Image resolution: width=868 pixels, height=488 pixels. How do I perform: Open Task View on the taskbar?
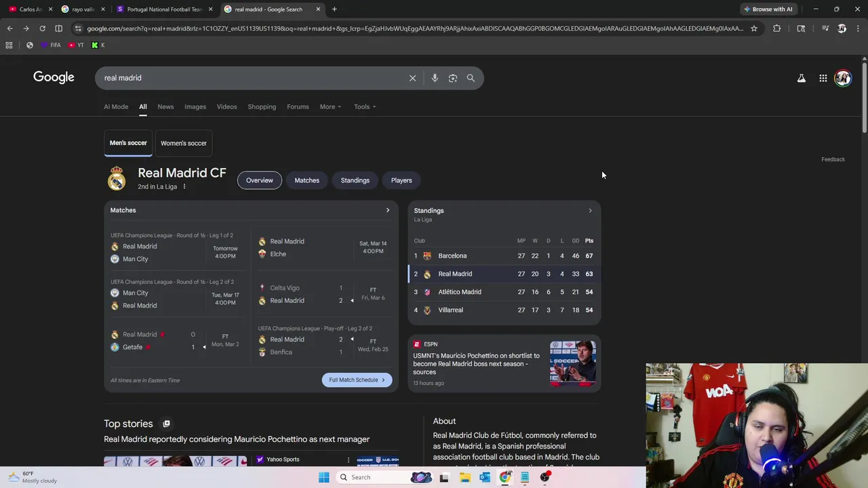pyautogui.click(x=444, y=477)
